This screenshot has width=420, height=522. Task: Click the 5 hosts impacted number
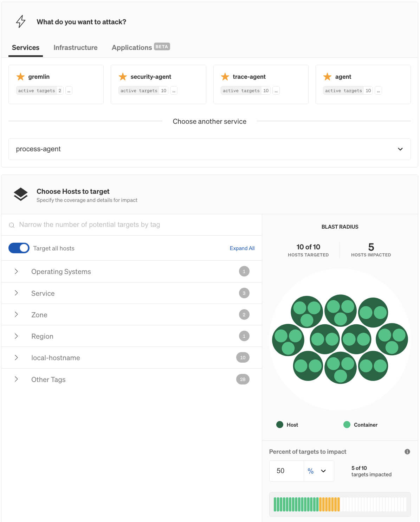(371, 247)
